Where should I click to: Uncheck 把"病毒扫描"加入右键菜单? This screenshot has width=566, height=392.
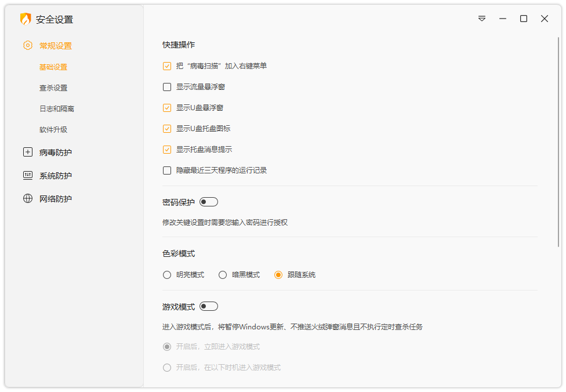point(166,66)
